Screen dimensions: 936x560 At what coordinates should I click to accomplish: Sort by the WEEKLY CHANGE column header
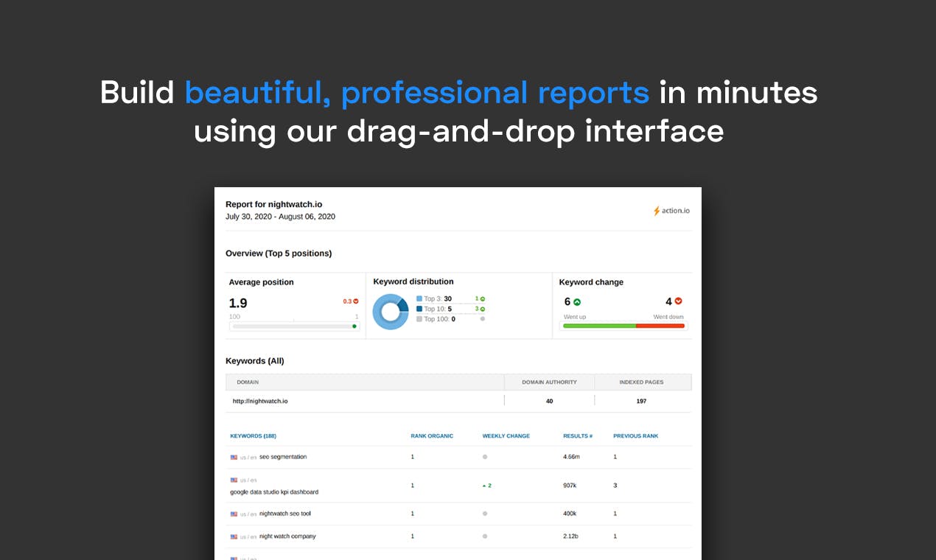(506, 436)
